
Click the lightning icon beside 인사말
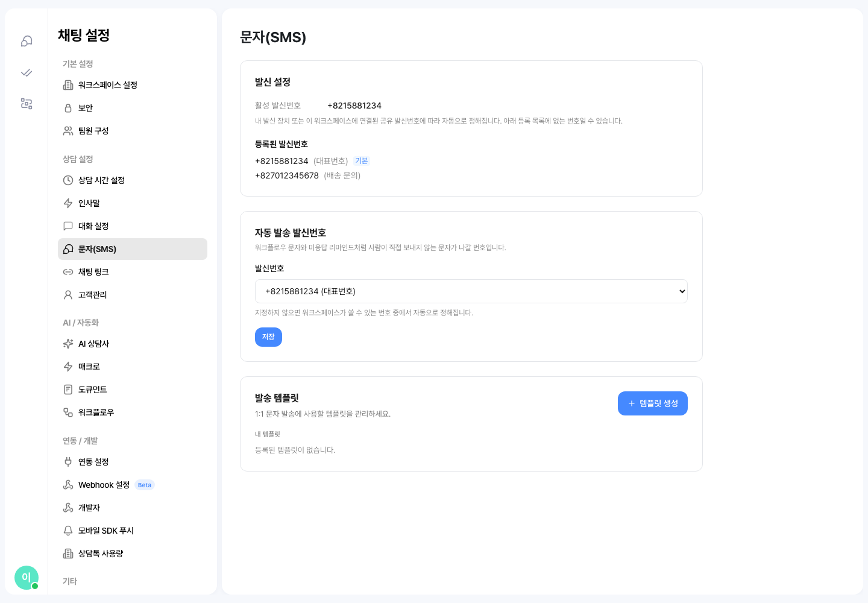pyautogui.click(x=68, y=203)
